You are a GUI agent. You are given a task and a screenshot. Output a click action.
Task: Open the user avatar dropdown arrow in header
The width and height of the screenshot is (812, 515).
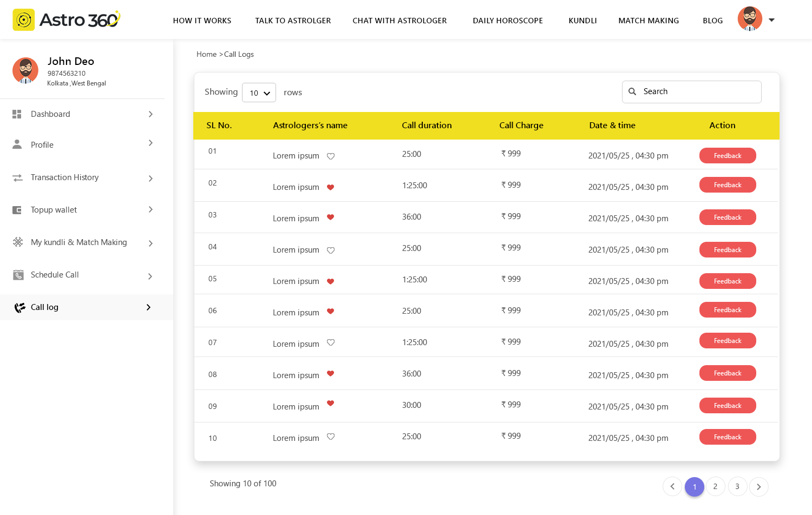(771, 20)
